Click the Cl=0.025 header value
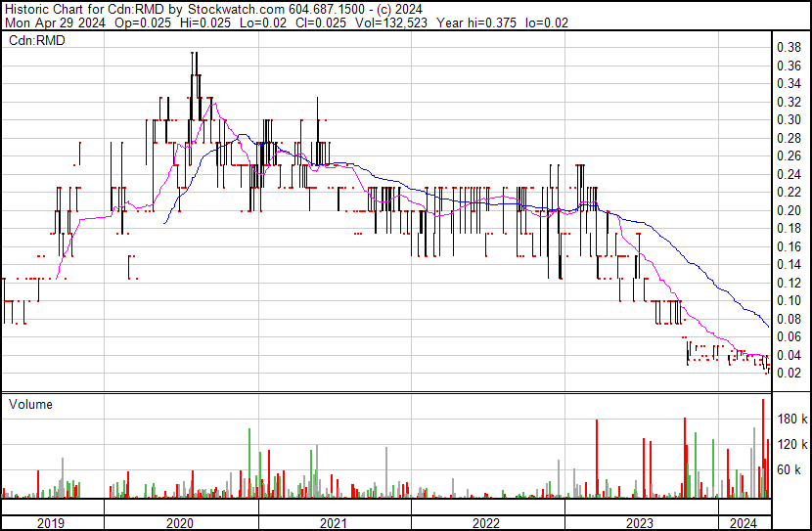 [321, 22]
